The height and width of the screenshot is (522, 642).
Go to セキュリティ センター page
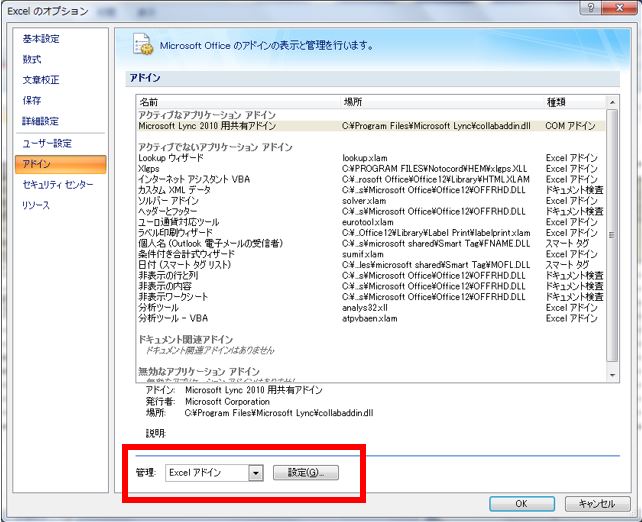click(x=58, y=185)
